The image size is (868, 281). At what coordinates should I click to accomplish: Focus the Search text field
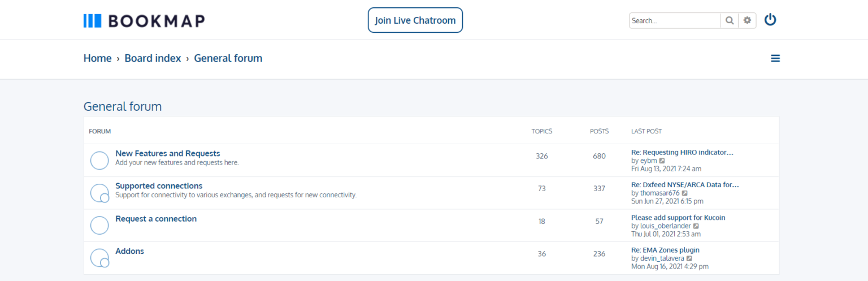675,20
